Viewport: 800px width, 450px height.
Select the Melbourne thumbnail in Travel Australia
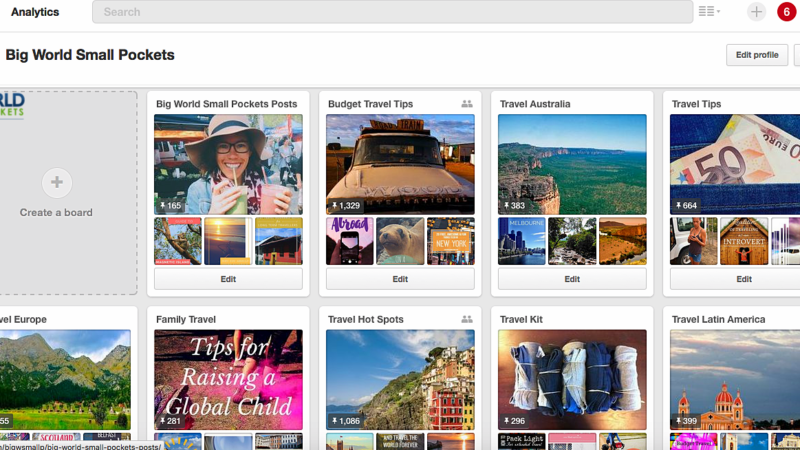coord(522,241)
